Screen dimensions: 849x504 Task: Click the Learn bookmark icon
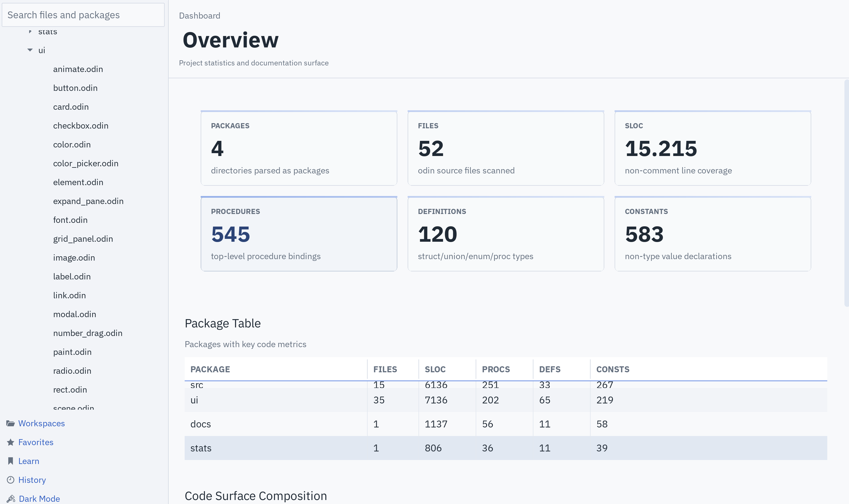(x=11, y=461)
